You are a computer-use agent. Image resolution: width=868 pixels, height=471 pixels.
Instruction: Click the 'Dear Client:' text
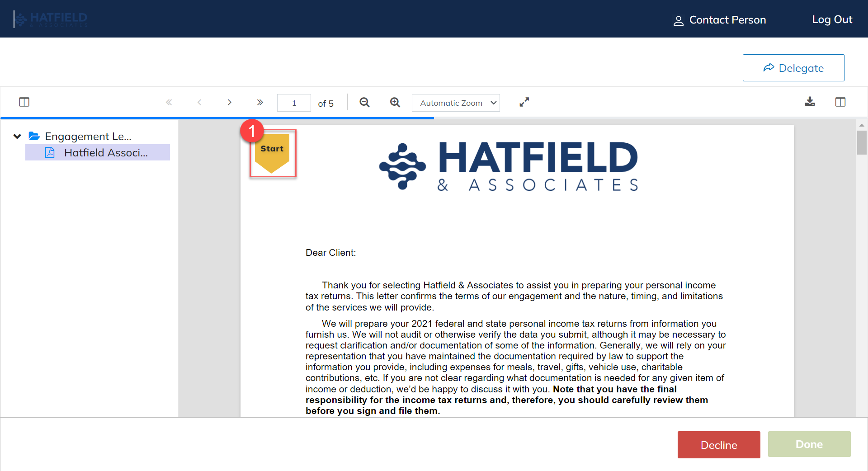(330, 253)
